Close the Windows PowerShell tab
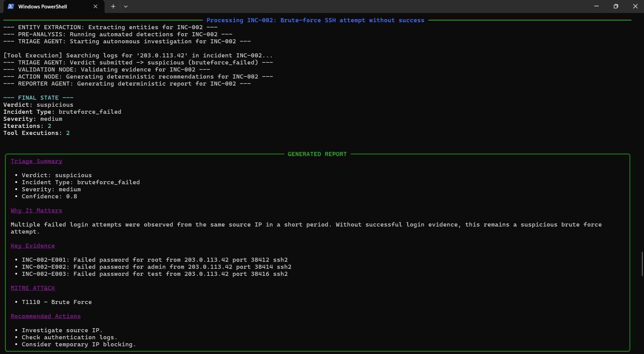This screenshot has width=644, height=354. point(95,6)
